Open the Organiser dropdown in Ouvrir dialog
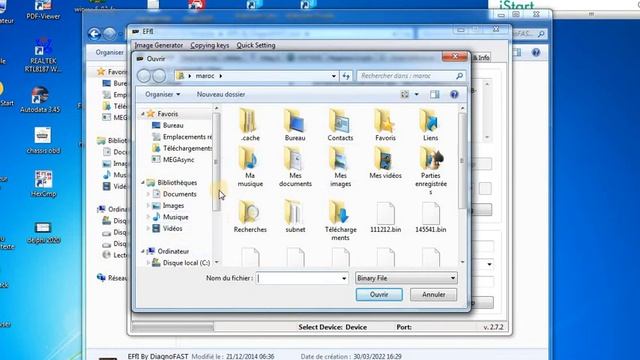 point(162,94)
